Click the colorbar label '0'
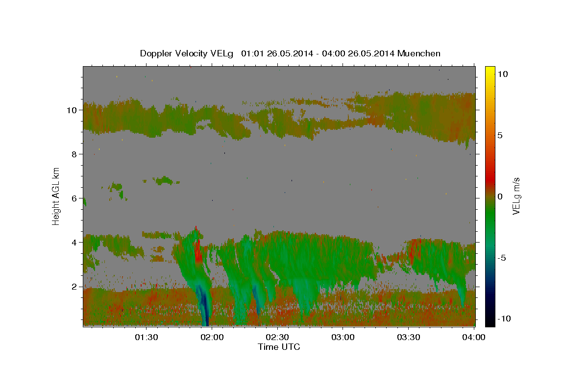The height and width of the screenshot is (392, 588). click(x=501, y=196)
